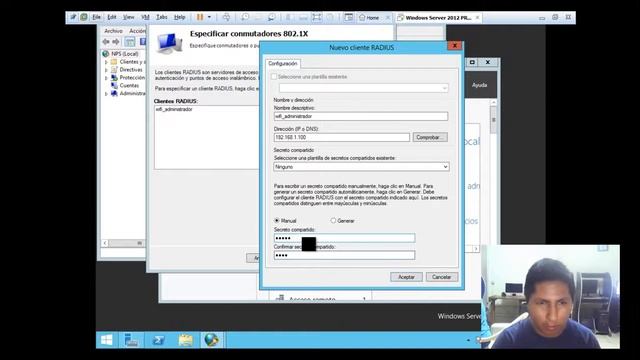Screen dimensions: 640x360
Task: Click the NPS globe icon in taskbar
Action: tap(212, 340)
